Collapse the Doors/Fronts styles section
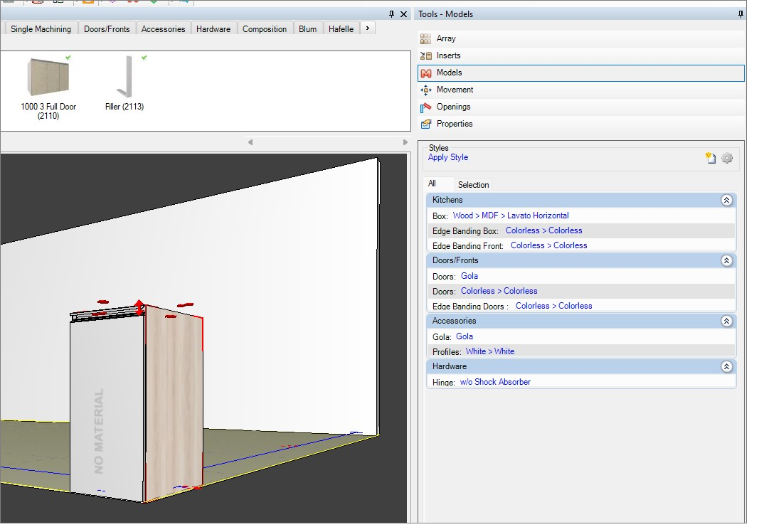 (x=726, y=260)
